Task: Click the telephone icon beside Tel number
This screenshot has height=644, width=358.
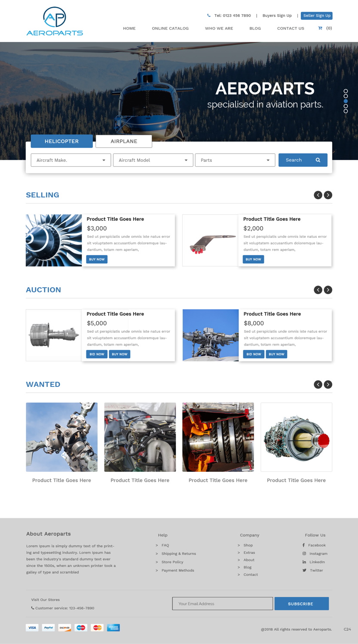Action: [x=209, y=15]
